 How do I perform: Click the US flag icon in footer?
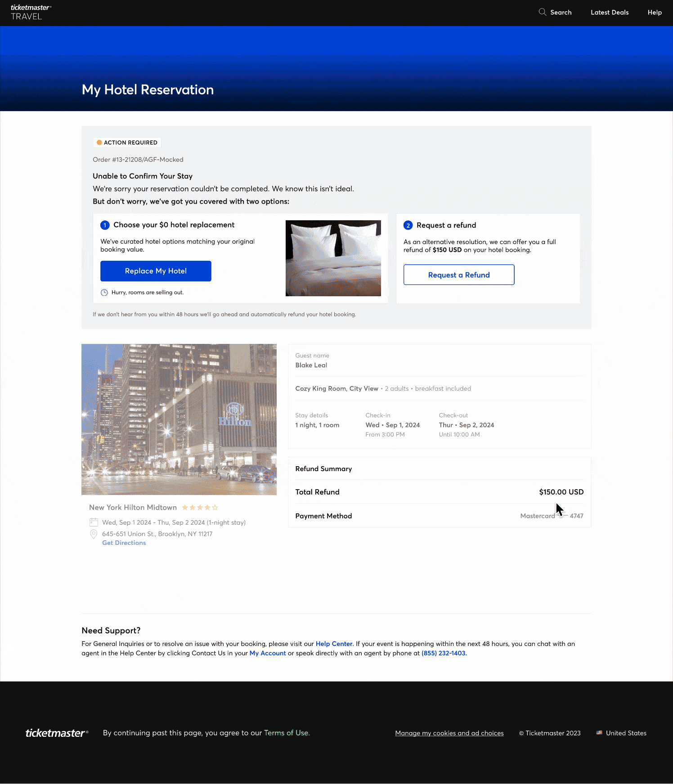(x=599, y=733)
